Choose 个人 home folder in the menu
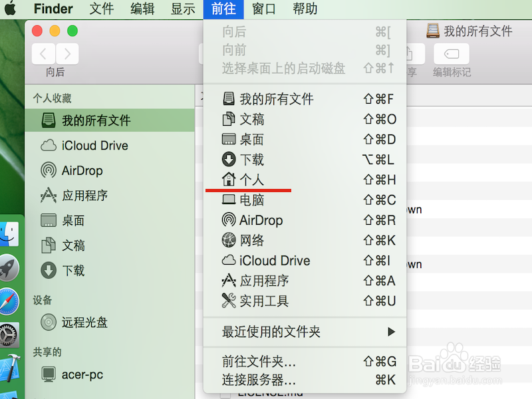 [x=305, y=180]
